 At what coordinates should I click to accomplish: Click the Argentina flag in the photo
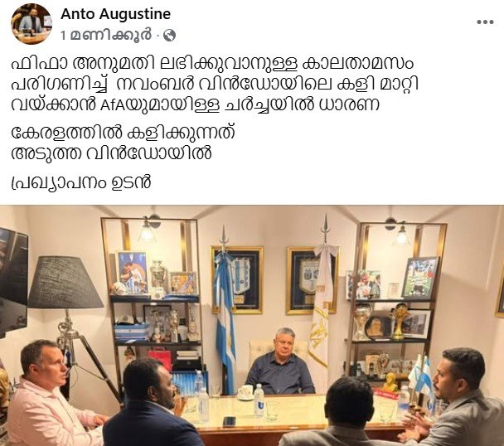coord(225,313)
